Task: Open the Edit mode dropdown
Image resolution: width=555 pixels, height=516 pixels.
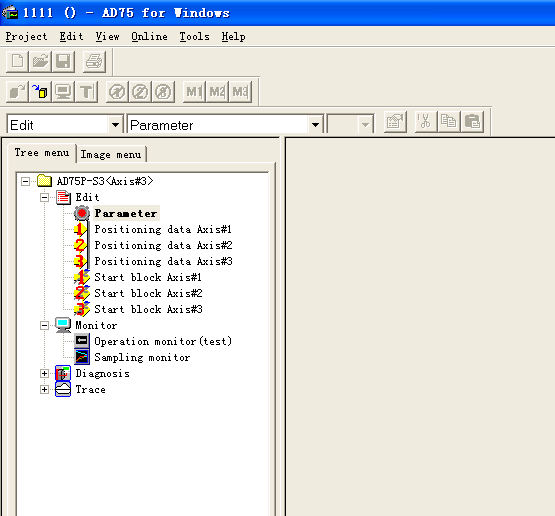Action: (115, 125)
